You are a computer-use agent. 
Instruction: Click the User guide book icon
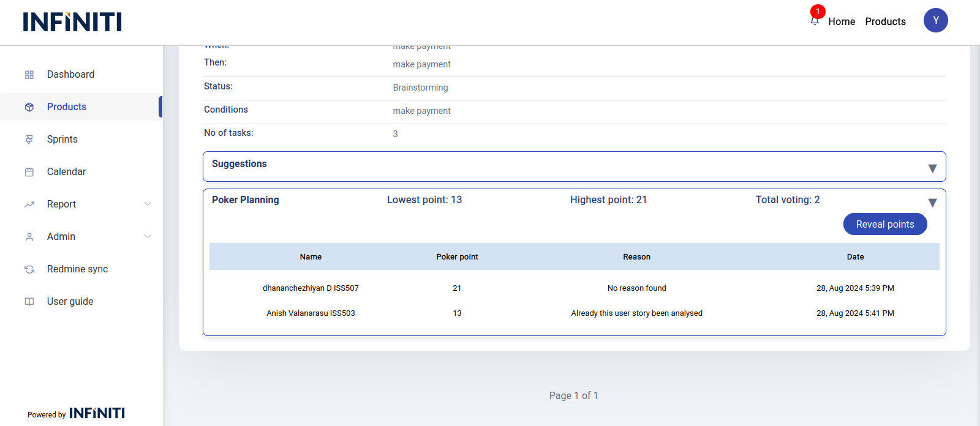click(29, 302)
